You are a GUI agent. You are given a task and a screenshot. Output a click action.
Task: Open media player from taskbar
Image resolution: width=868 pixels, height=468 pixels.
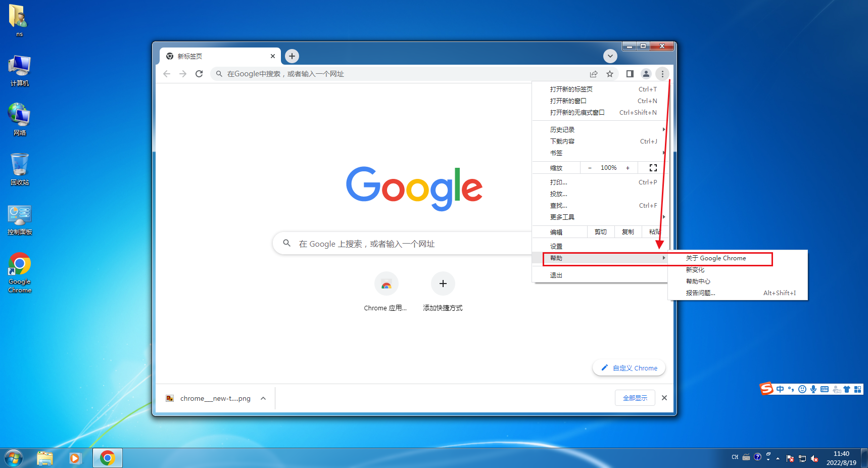point(75,458)
